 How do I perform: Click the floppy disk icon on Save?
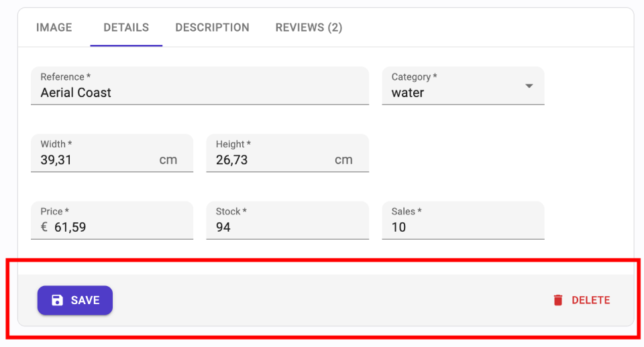(x=58, y=300)
